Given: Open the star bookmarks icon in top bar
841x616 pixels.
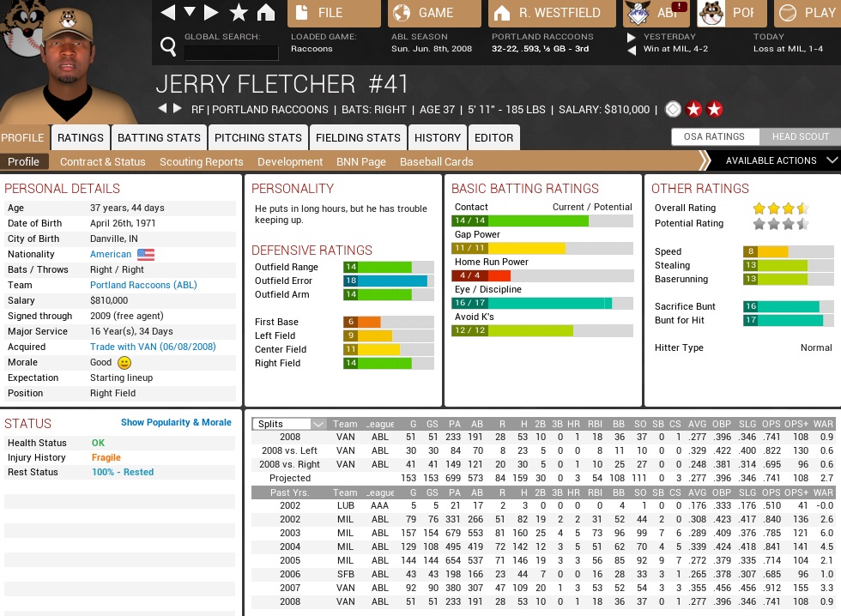Looking at the screenshot, I should 239,12.
